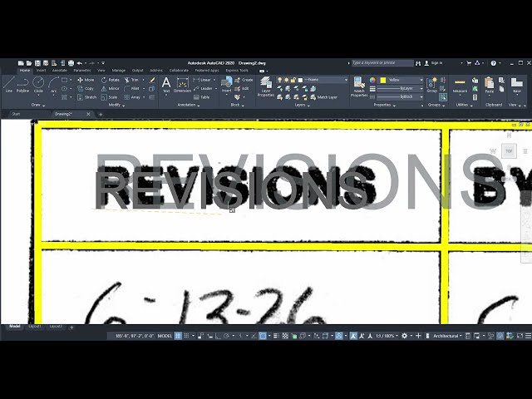Click the Table tool
This screenshot has height=399, width=532.
click(201, 97)
